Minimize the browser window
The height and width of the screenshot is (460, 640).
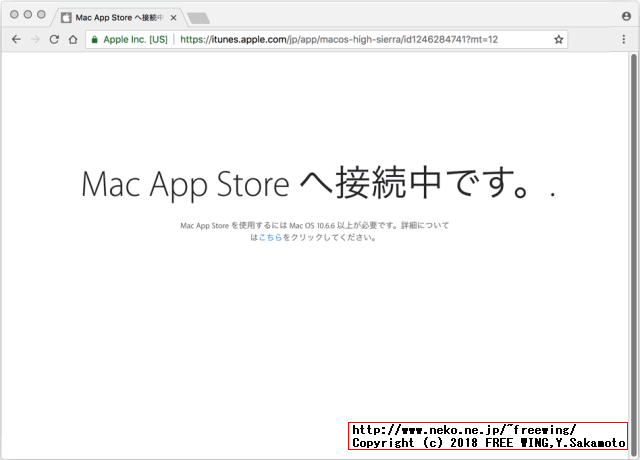tap(28, 15)
